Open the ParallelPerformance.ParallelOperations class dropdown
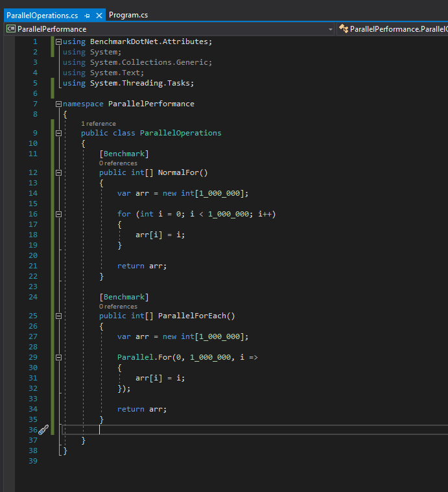Image resolution: width=448 pixels, height=492 pixels. click(x=397, y=29)
